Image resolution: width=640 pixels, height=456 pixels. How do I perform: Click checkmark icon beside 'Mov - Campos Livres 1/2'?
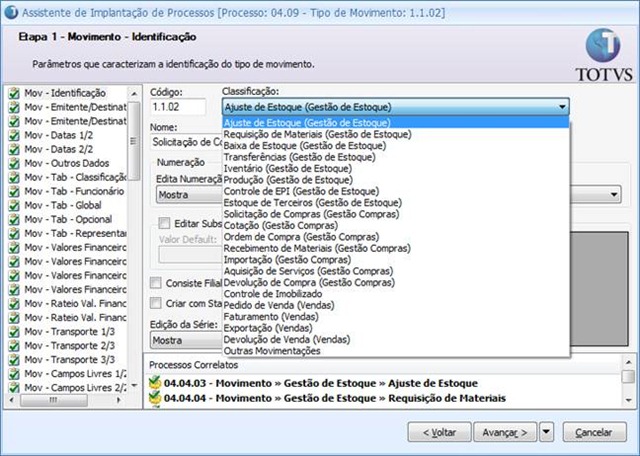pyautogui.click(x=14, y=374)
